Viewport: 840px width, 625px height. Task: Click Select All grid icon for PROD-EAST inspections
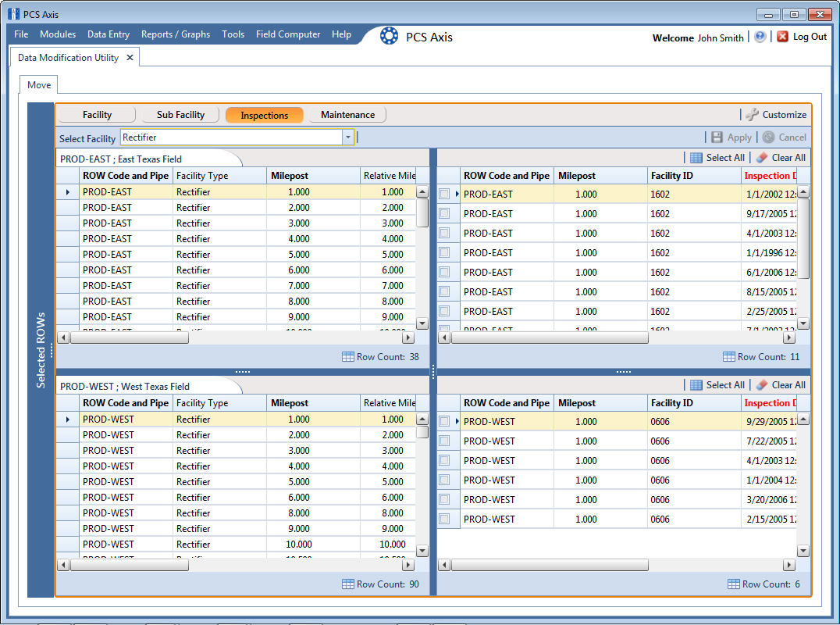pos(696,158)
